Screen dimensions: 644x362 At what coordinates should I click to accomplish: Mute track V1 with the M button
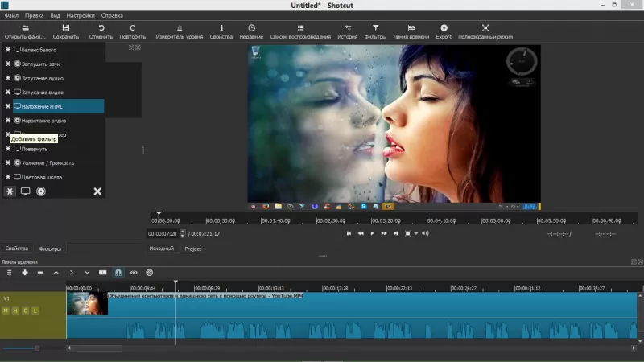(x=6, y=311)
